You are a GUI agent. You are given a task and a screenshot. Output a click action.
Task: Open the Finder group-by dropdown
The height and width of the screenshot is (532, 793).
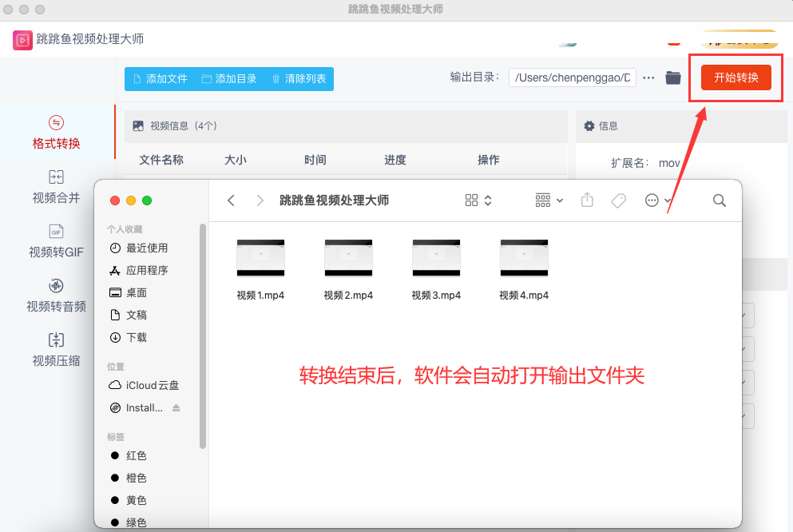coord(549,200)
